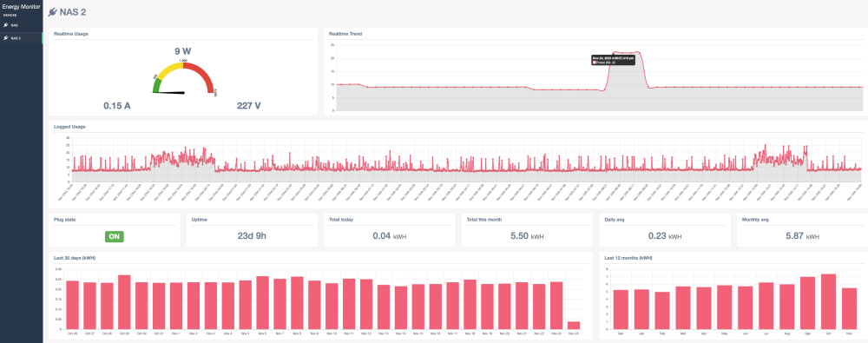
Task: Click the Realtime Trend panel title
Action: (345, 34)
